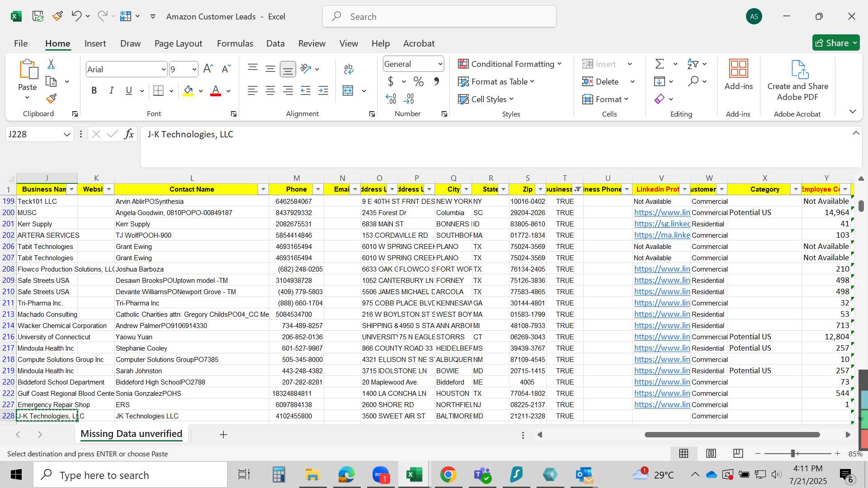Screen dimensions: 868x488
Task: Switch to the Page Layout tab
Action: [178, 43]
